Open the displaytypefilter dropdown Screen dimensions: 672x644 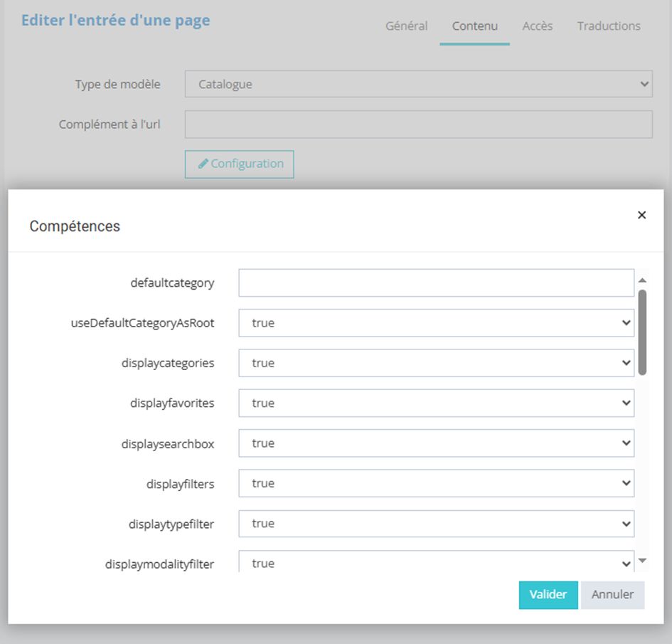click(x=436, y=524)
